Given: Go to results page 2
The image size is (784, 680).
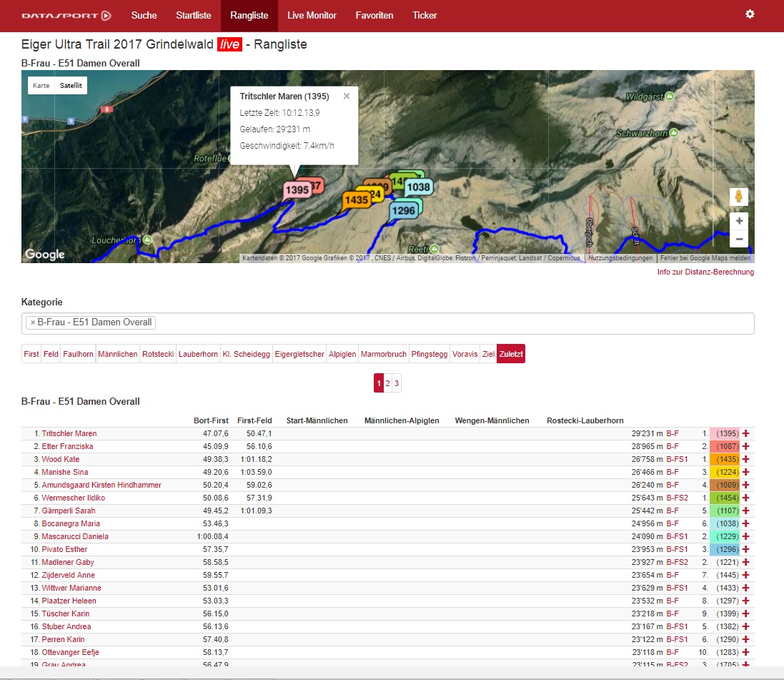Looking at the screenshot, I should pyautogui.click(x=387, y=383).
